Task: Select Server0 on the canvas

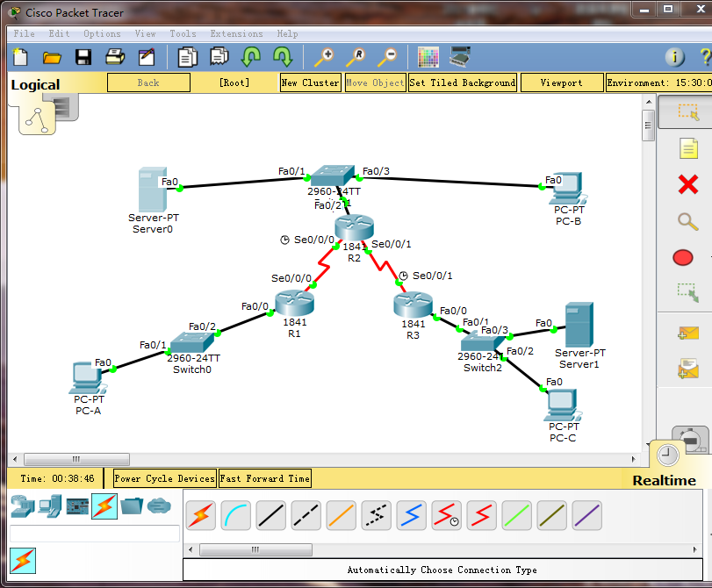Action: click(153, 190)
